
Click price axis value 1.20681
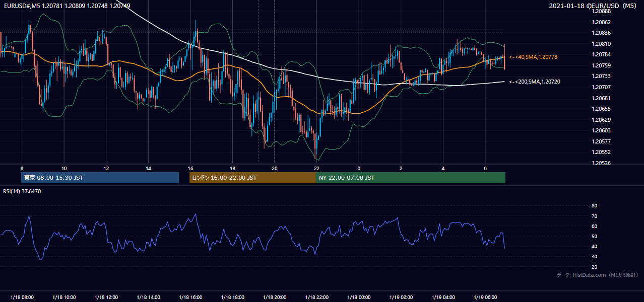click(x=601, y=98)
